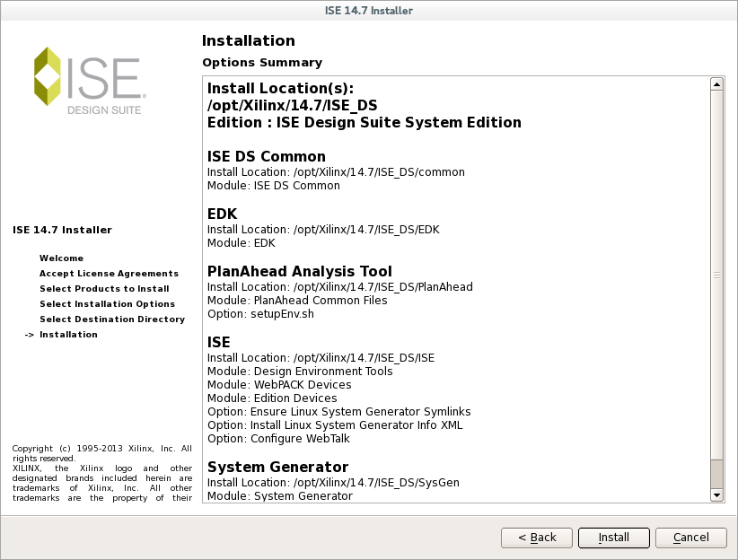
Task: Click Module: Edition Devices line
Action: click(272, 398)
